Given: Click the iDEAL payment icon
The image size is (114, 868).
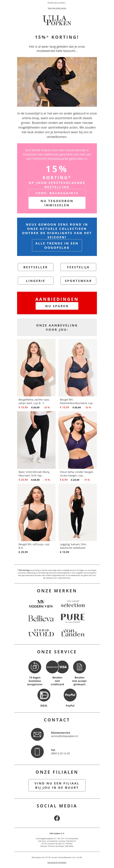Looking at the screenshot, I should [x=44, y=694].
